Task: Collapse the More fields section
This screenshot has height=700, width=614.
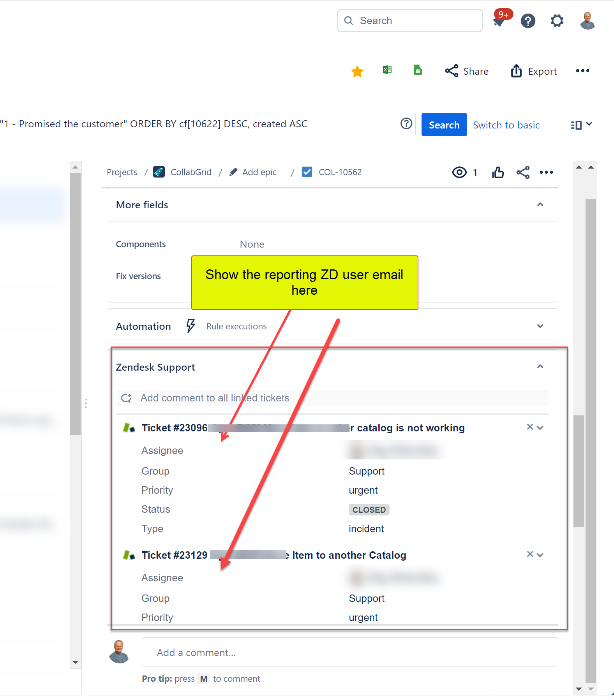Action: [x=540, y=204]
